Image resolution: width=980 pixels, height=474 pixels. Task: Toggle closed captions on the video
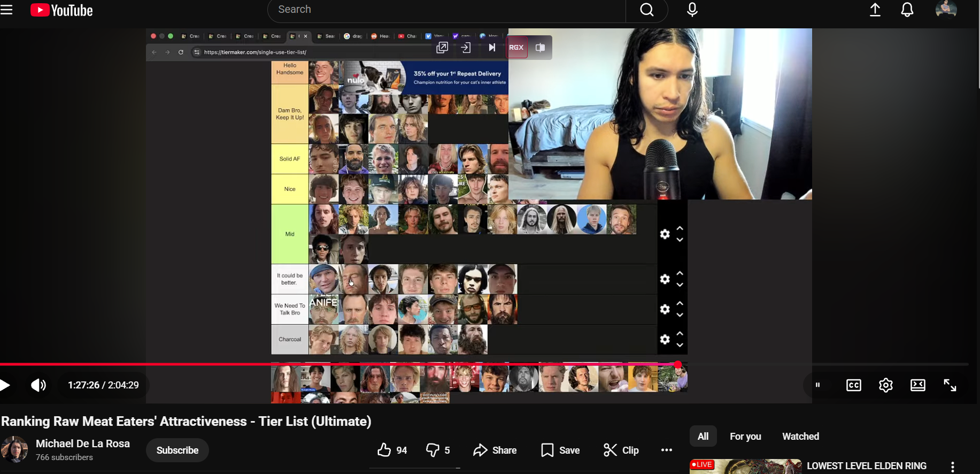coord(854,385)
